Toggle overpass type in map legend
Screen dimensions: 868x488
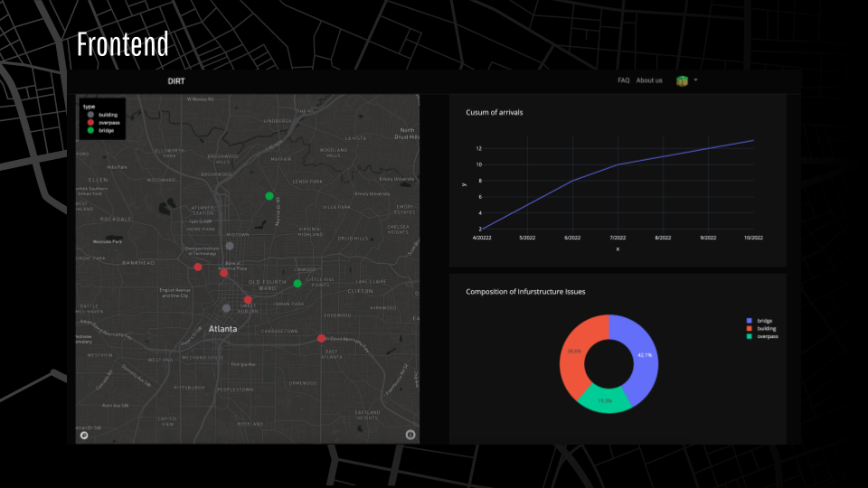[103, 122]
